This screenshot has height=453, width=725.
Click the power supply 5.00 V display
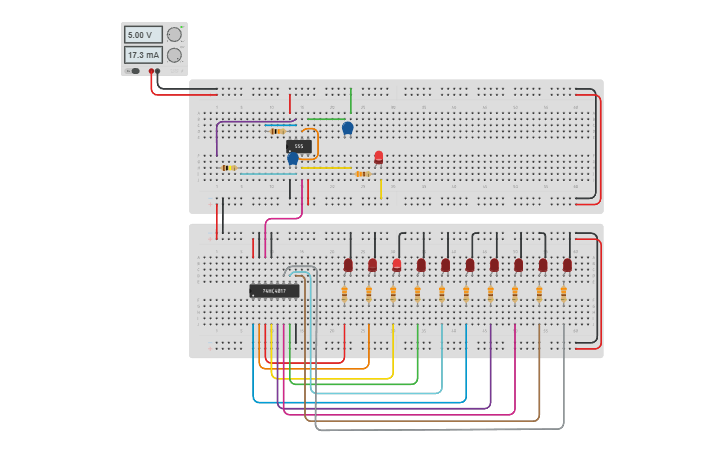tap(143, 35)
